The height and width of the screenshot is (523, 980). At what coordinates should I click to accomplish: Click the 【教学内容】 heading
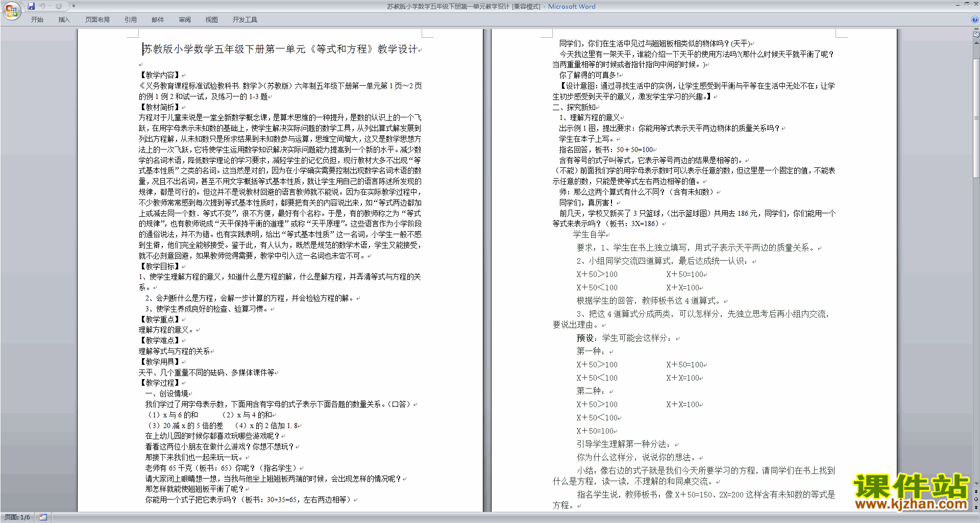(160, 75)
